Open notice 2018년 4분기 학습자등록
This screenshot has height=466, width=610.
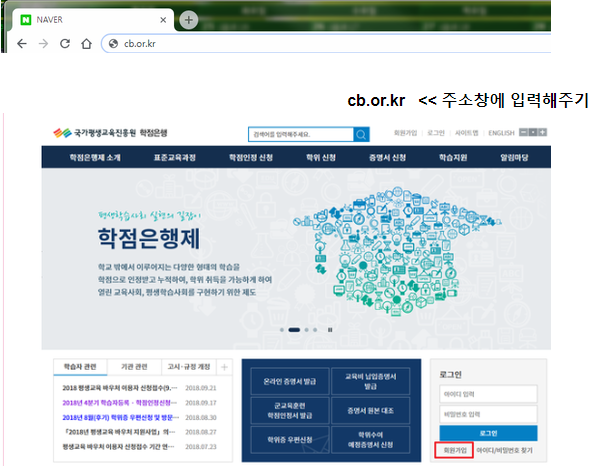point(119,403)
